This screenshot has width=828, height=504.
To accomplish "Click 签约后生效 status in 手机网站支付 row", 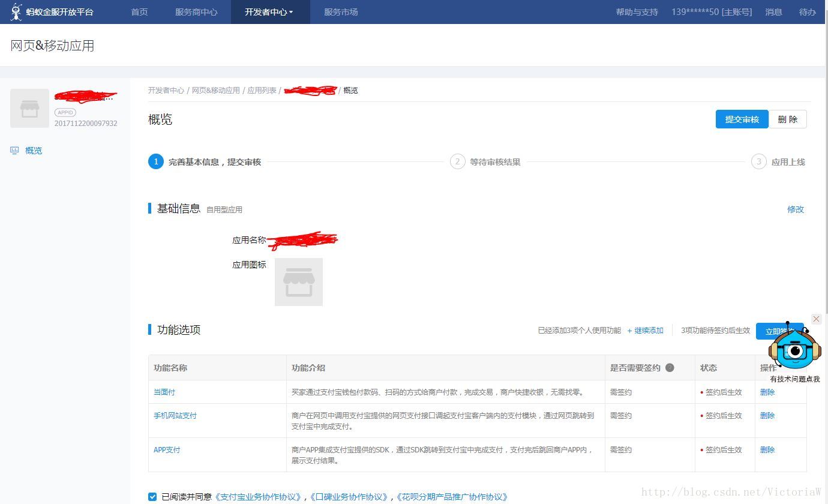I will (x=724, y=416).
